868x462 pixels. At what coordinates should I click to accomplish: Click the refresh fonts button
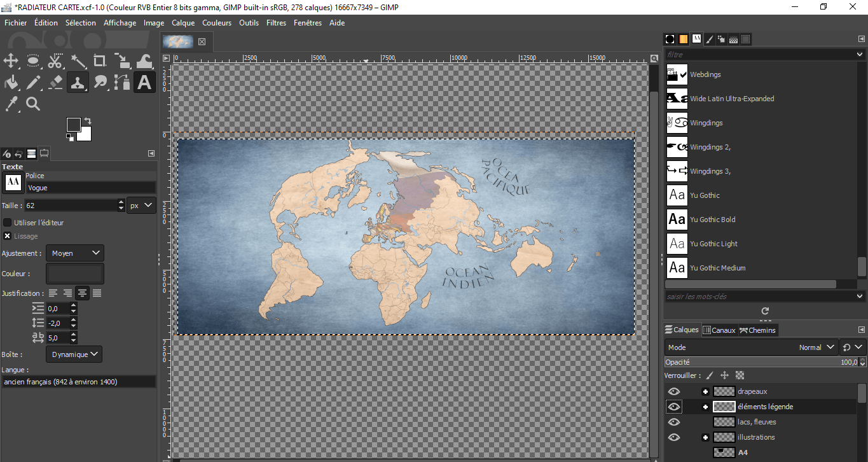[x=765, y=311]
